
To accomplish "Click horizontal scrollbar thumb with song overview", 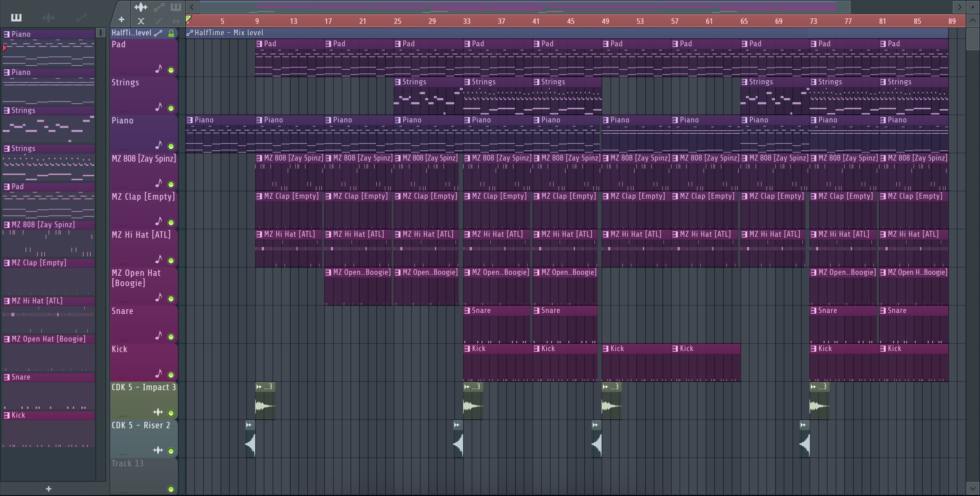I will point(525,7).
